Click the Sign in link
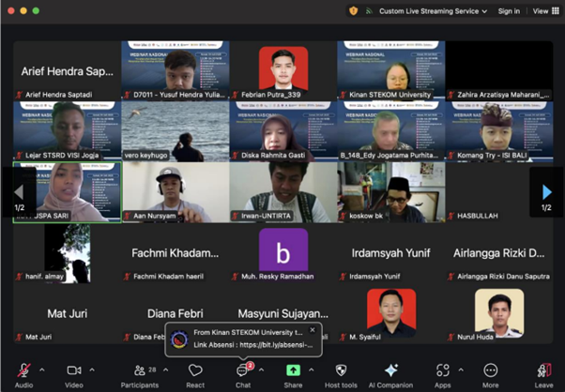565x392 pixels. coord(509,11)
